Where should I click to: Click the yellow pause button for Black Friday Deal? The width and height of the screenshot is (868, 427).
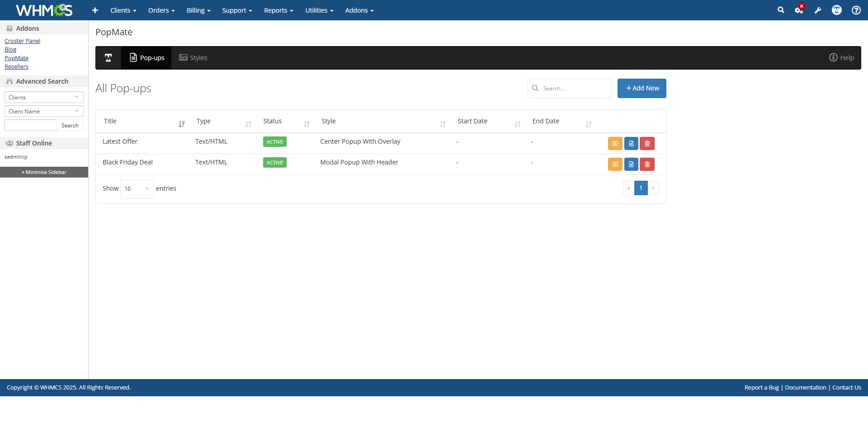pyautogui.click(x=615, y=164)
